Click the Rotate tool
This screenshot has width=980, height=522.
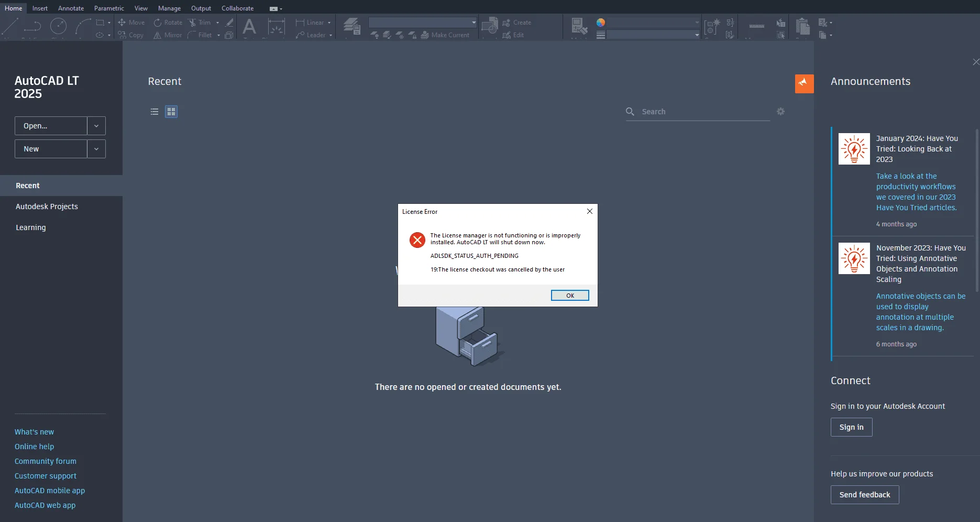(x=168, y=23)
